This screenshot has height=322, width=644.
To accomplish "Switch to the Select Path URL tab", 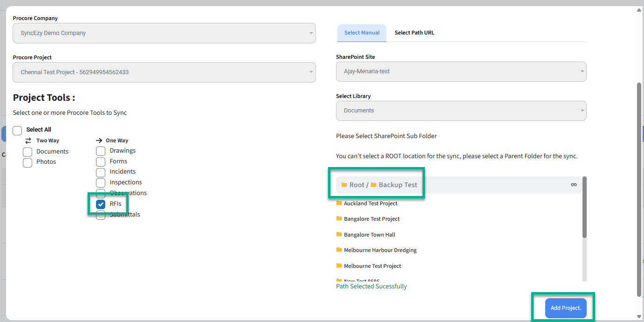I will (414, 33).
